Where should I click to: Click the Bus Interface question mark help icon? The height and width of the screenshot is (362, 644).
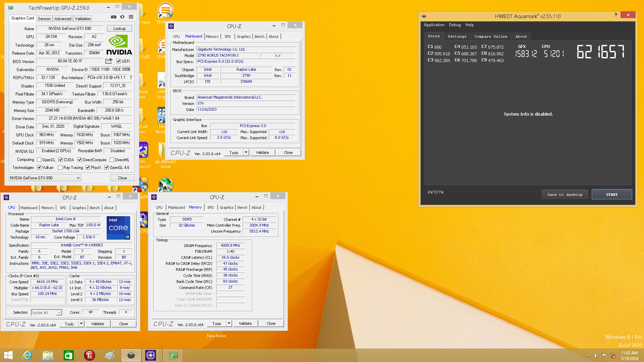(131, 77)
